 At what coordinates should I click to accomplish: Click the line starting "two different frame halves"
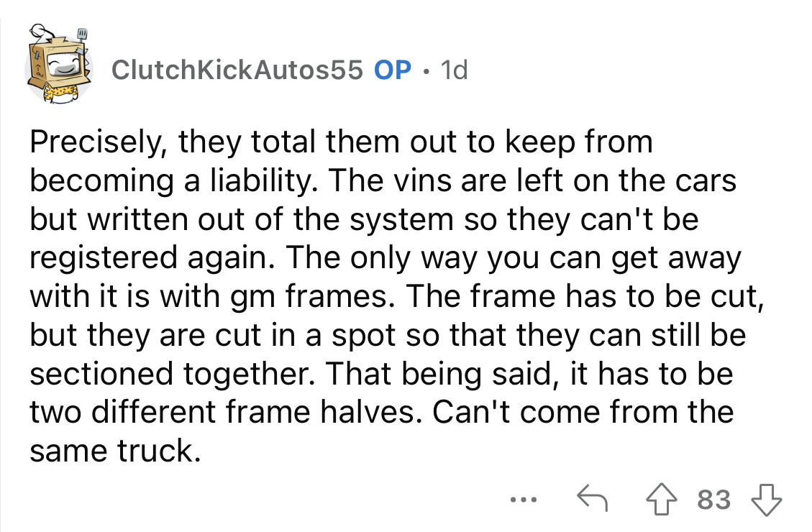pyautogui.click(x=382, y=413)
